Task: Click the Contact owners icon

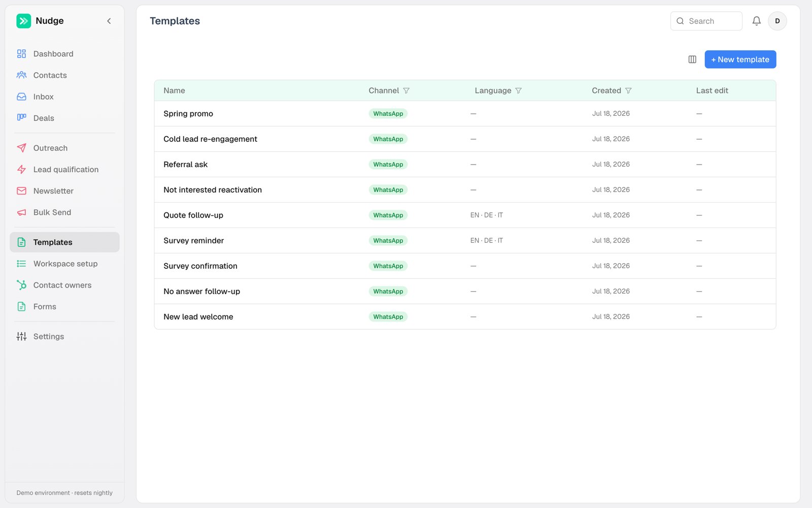Action: 21,285
